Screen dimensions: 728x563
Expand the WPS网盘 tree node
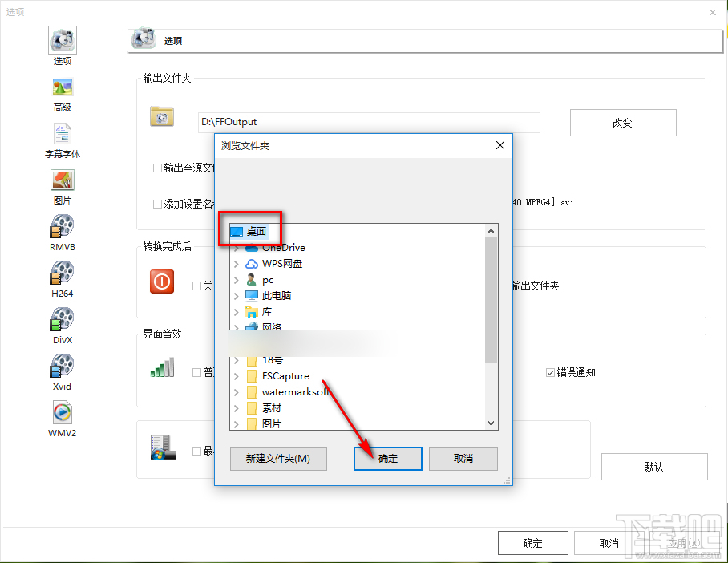(237, 264)
